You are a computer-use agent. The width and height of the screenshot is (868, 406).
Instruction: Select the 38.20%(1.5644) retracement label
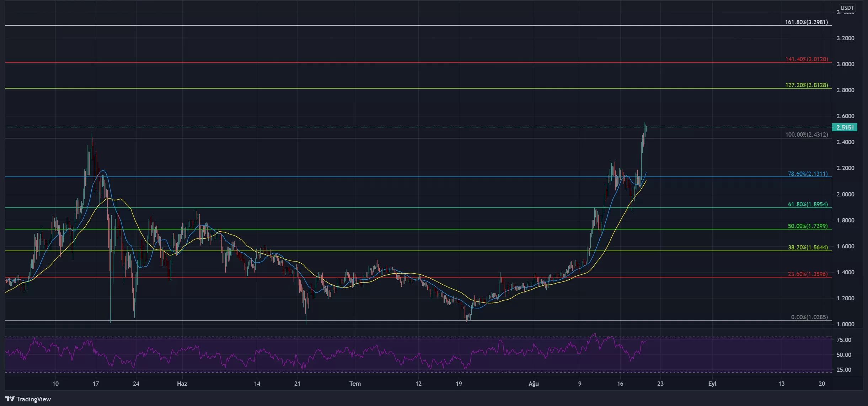click(808, 247)
